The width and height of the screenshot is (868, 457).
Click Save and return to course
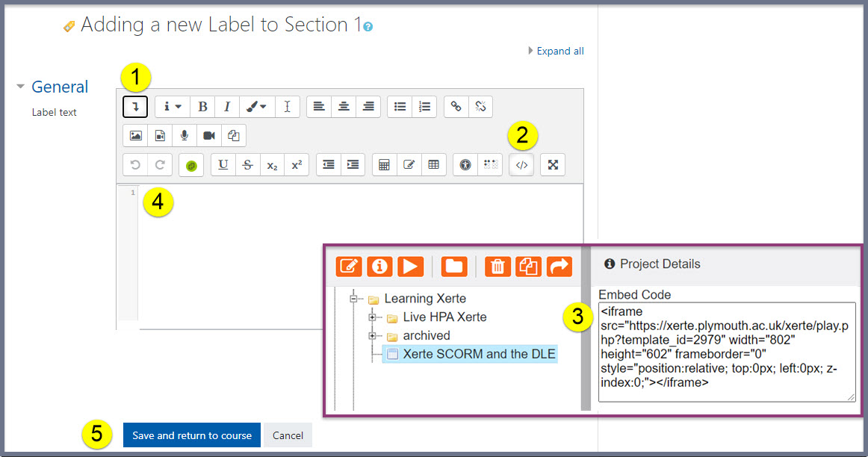pos(191,435)
